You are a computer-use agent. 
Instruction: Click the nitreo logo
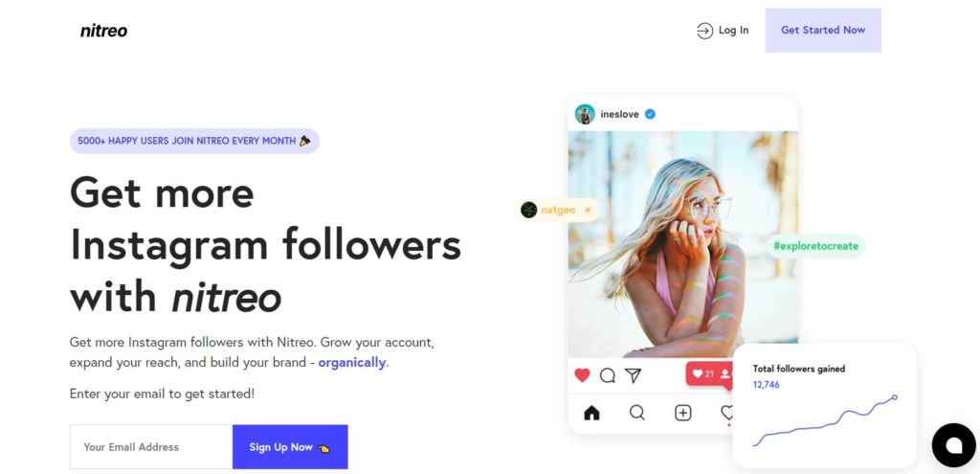pos(103,31)
